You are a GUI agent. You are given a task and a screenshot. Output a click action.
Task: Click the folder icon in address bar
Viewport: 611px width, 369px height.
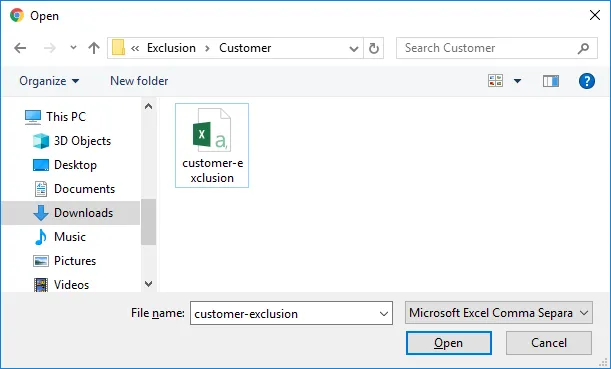(118, 48)
